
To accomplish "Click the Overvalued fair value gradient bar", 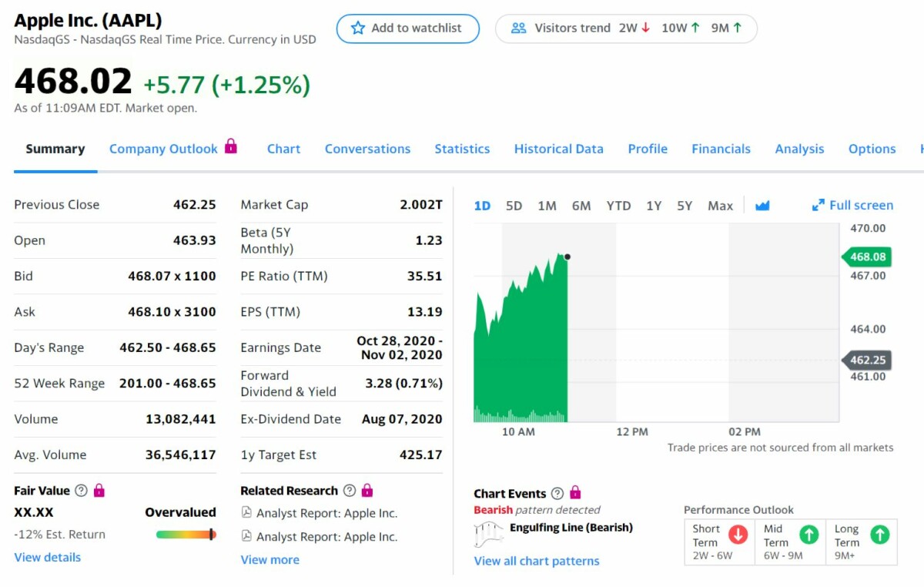I will tap(186, 535).
